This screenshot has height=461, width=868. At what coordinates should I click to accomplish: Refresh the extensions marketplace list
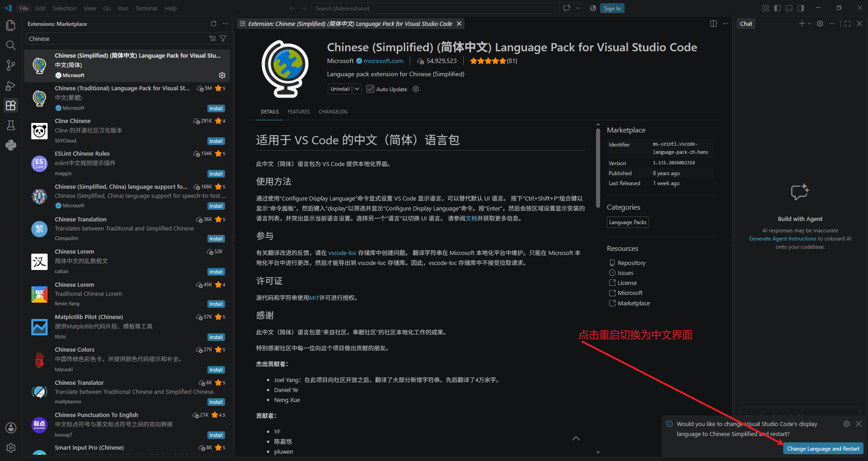coord(213,24)
